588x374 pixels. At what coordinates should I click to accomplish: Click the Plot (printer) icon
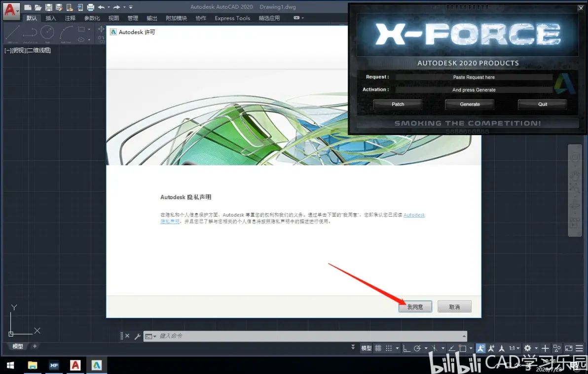pos(90,7)
